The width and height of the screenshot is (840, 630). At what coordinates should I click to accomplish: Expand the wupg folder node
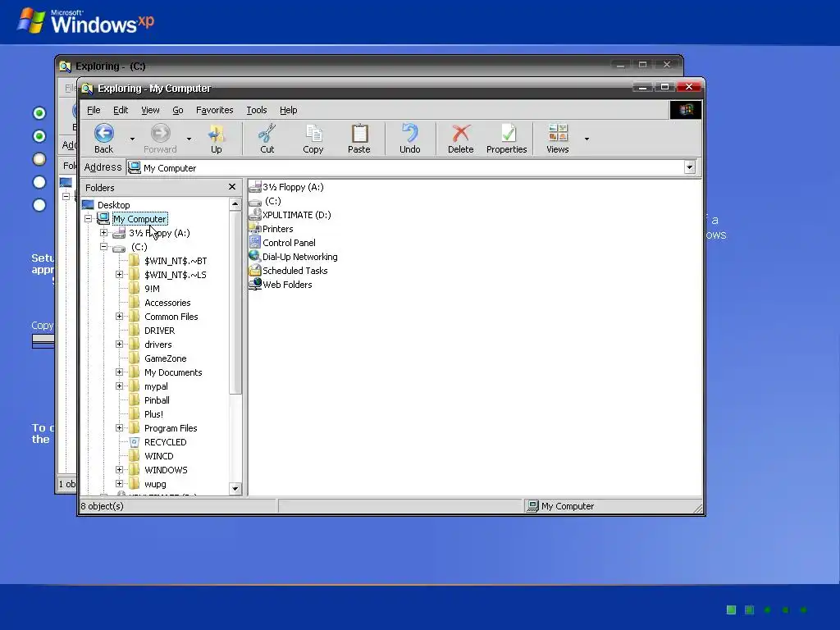click(x=120, y=483)
